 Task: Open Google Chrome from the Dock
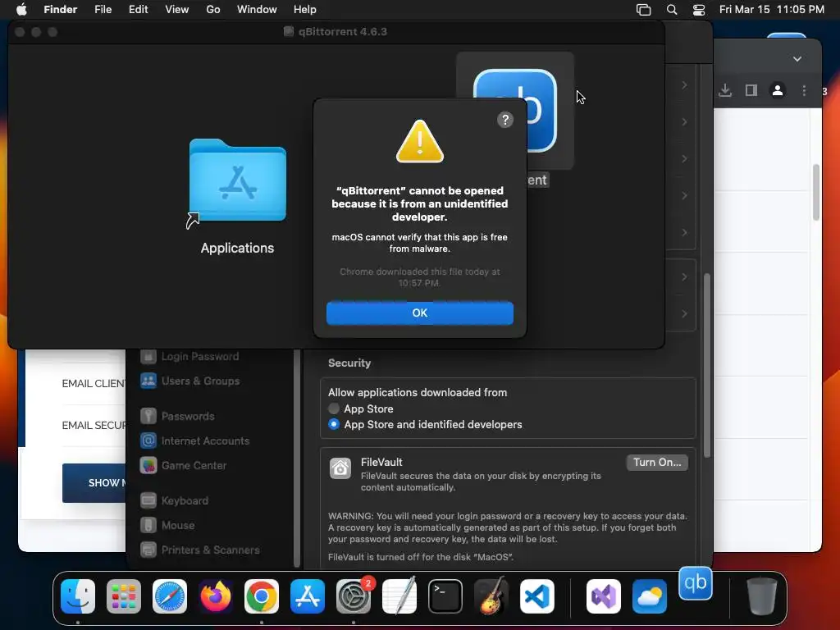[262, 596]
